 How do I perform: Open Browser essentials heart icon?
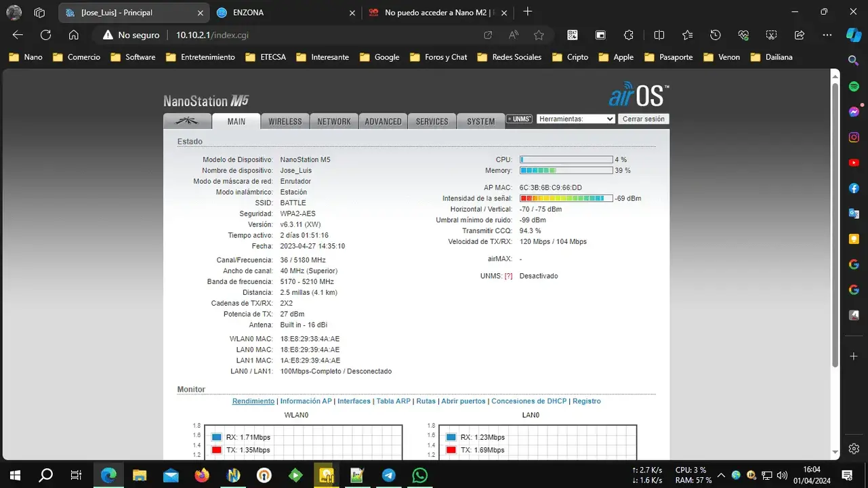(x=743, y=35)
